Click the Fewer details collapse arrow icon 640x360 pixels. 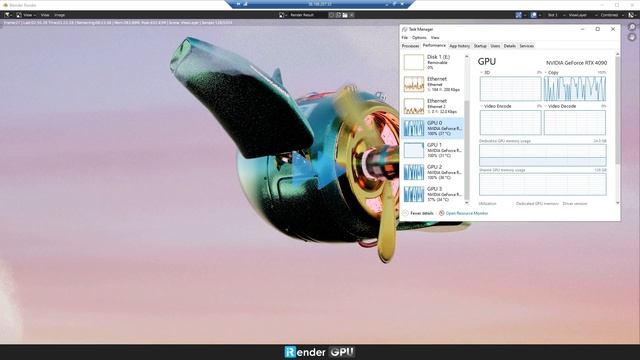coord(405,213)
